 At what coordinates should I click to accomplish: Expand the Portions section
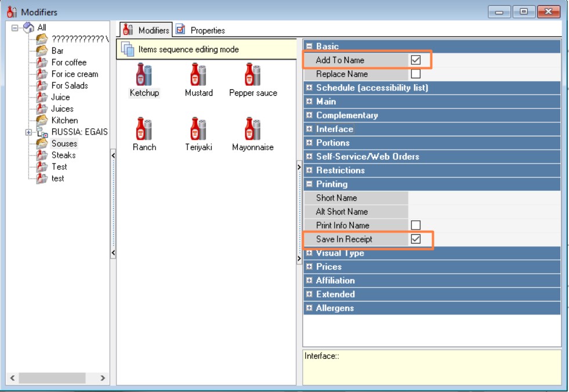point(309,143)
